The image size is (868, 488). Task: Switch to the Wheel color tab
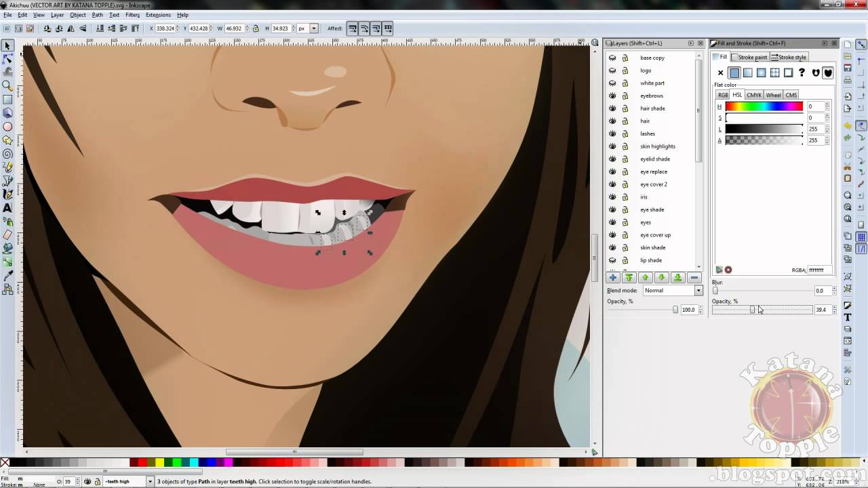pos(772,95)
